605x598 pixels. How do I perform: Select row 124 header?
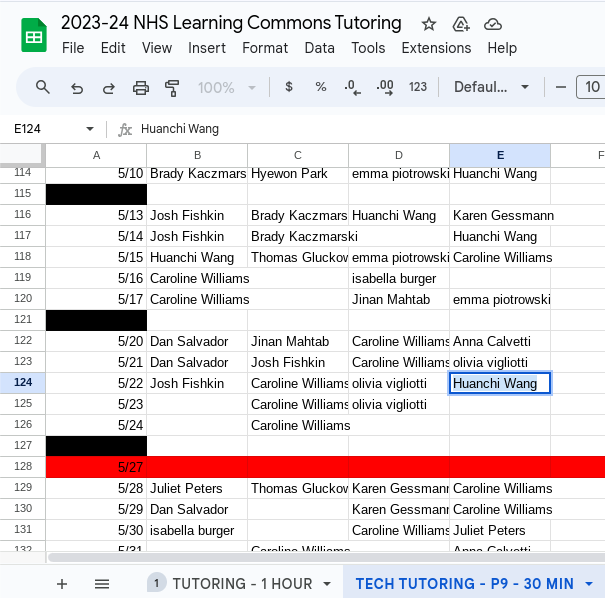23,383
